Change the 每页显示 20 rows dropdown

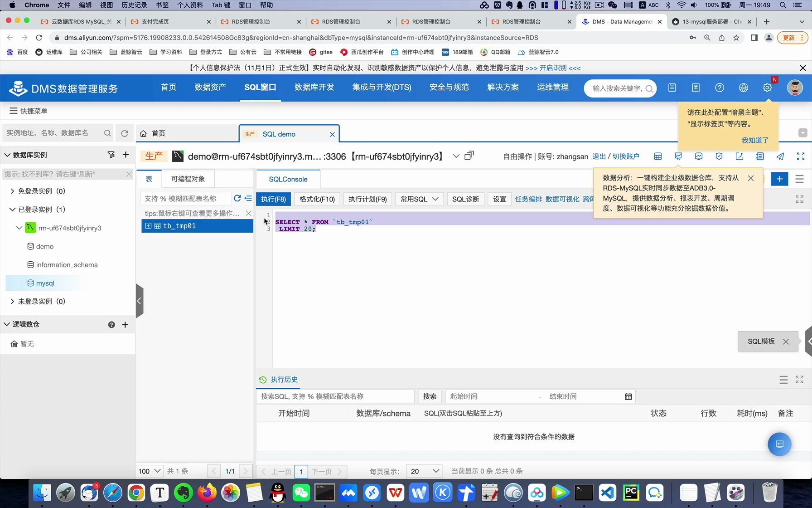point(424,471)
